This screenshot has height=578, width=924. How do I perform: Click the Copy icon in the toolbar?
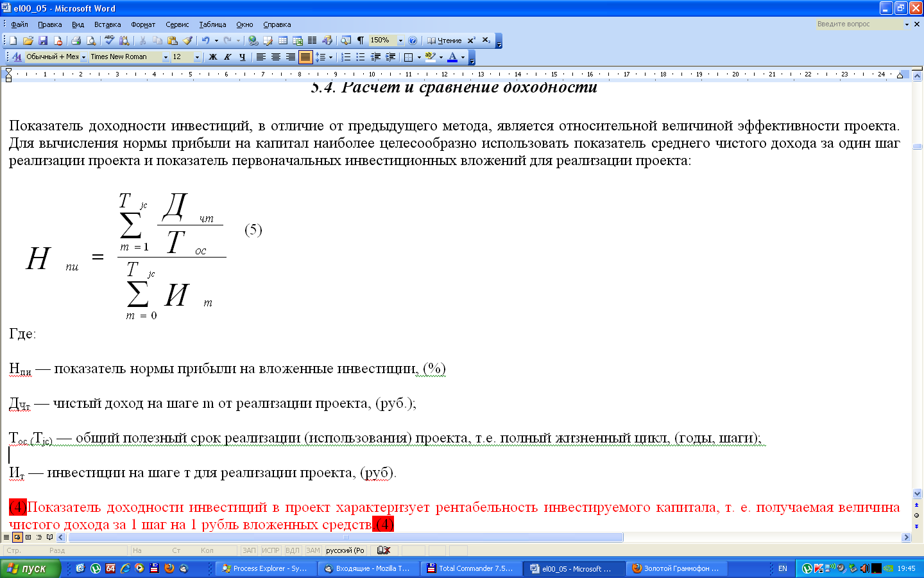(157, 40)
